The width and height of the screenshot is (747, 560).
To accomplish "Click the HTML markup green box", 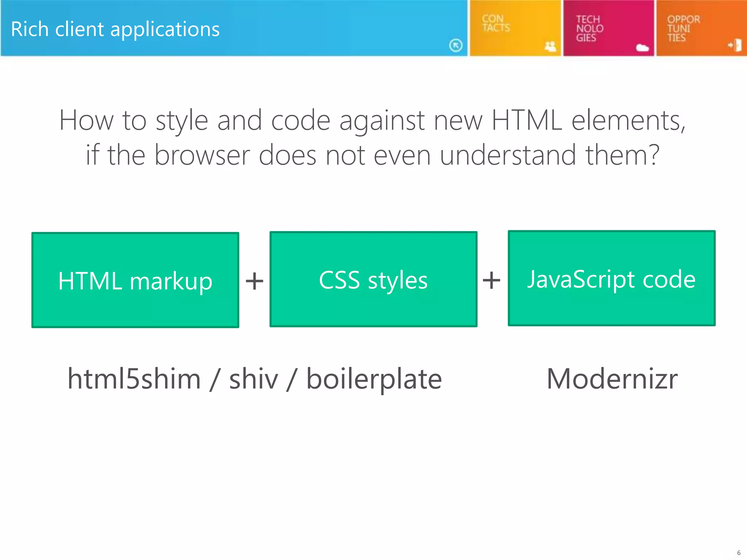I will click(135, 280).
